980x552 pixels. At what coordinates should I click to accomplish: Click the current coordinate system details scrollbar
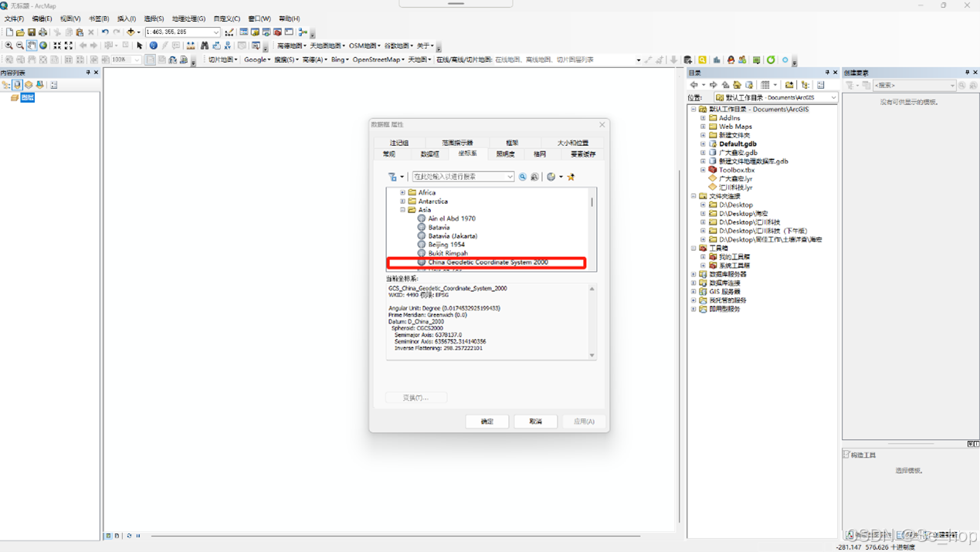click(x=592, y=322)
